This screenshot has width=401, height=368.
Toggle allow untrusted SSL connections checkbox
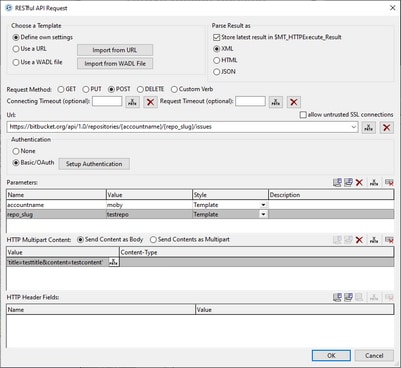[303, 115]
